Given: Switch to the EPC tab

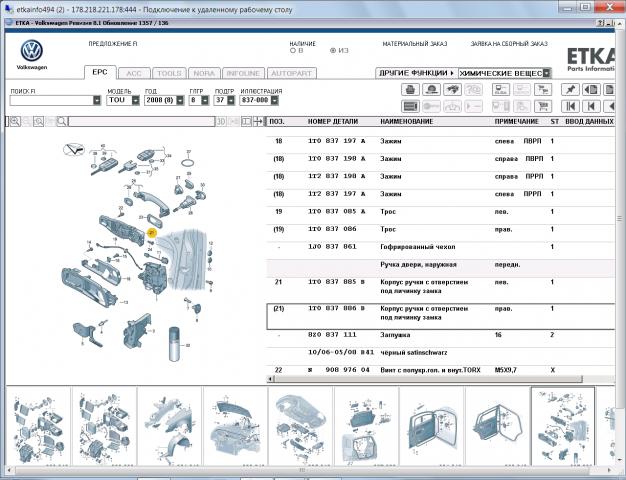Looking at the screenshot, I should 100,72.
